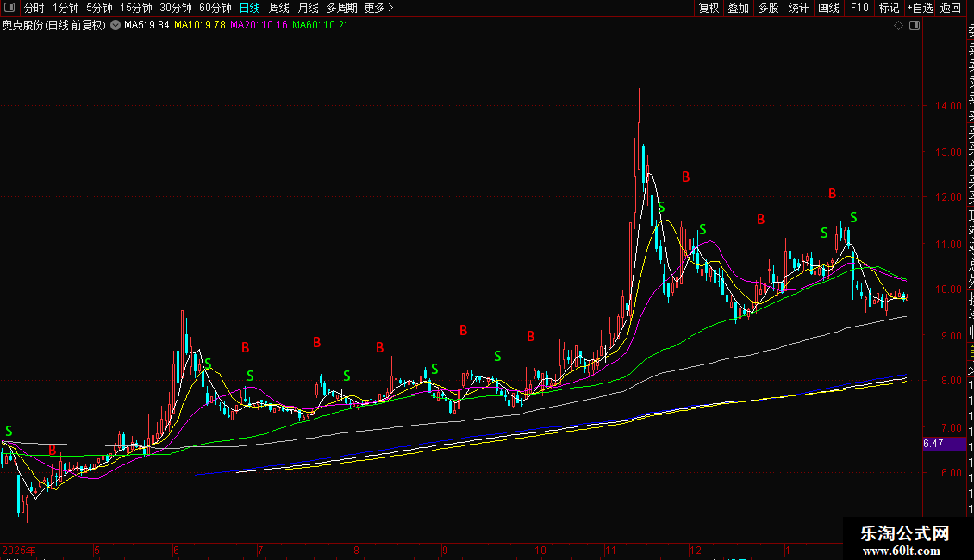This screenshot has width=974, height=560.
Task: Activate the 画线 drawing tool
Action: click(x=828, y=8)
